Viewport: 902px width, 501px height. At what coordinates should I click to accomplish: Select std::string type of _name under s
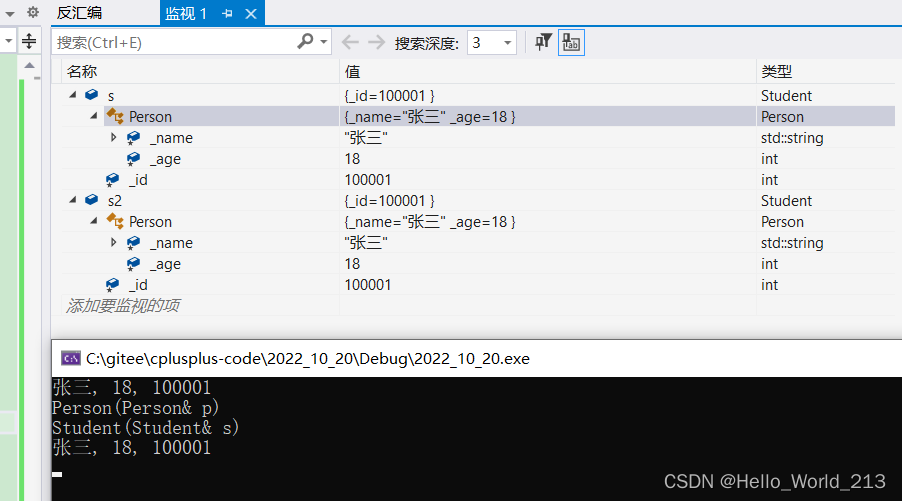(x=792, y=138)
